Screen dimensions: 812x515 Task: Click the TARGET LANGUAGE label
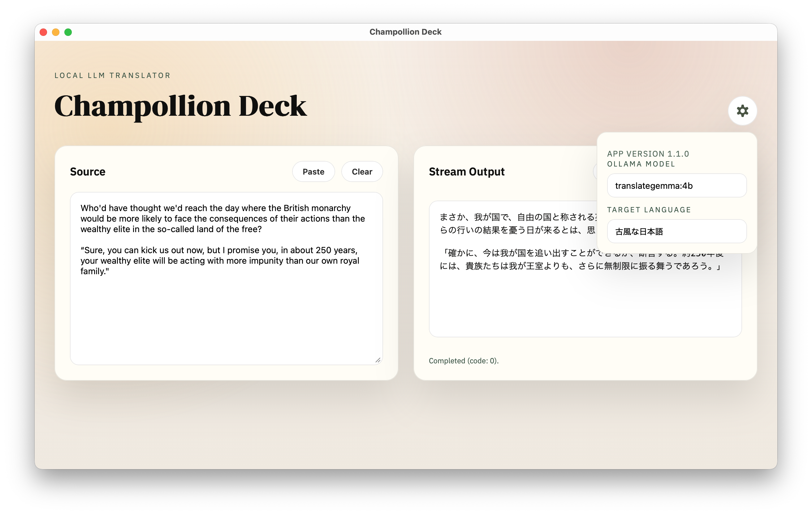click(649, 210)
